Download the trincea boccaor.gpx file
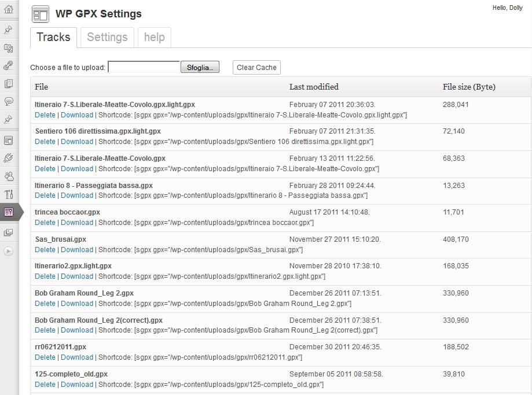Screen dimensions: 532x395 click(77, 223)
